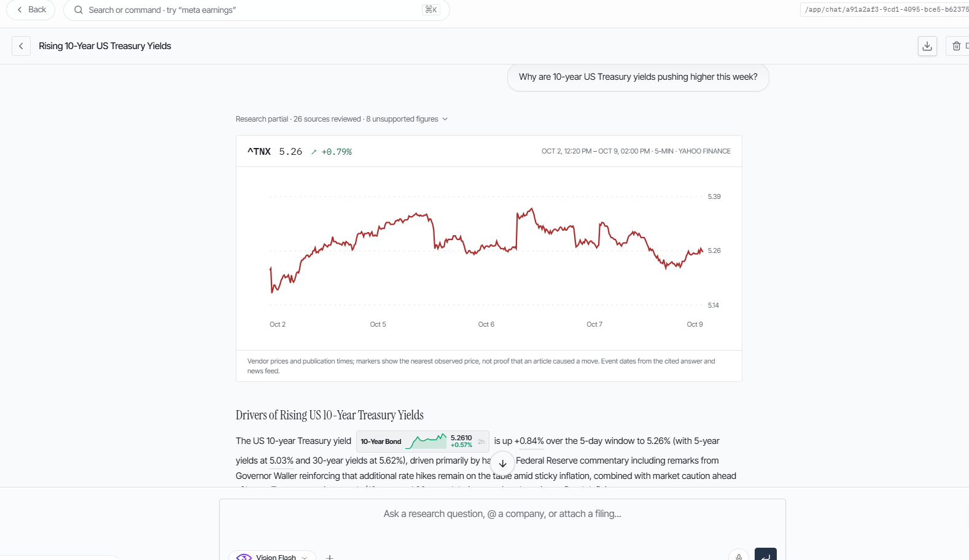Viewport: 969px width, 560px height.
Task: Click the 10-Year Bond sparkline chip
Action: pos(422,441)
